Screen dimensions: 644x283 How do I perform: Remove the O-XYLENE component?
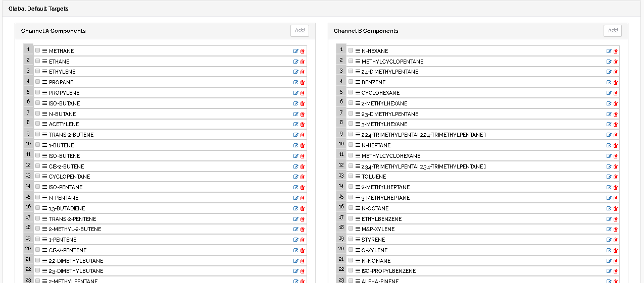(616, 251)
